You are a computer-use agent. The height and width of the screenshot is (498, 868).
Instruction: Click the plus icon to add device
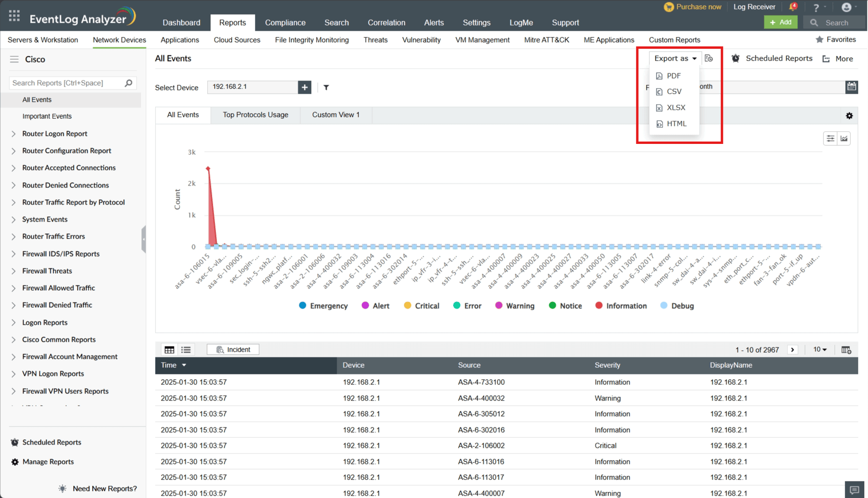[305, 87]
